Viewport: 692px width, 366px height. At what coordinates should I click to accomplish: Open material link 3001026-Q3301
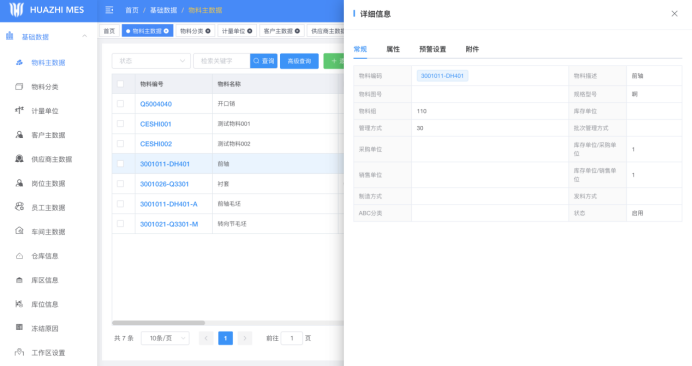pyautogui.click(x=164, y=184)
